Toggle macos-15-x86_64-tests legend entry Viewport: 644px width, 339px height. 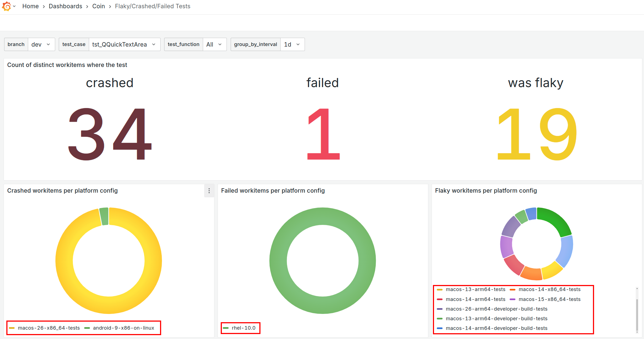(x=549, y=299)
